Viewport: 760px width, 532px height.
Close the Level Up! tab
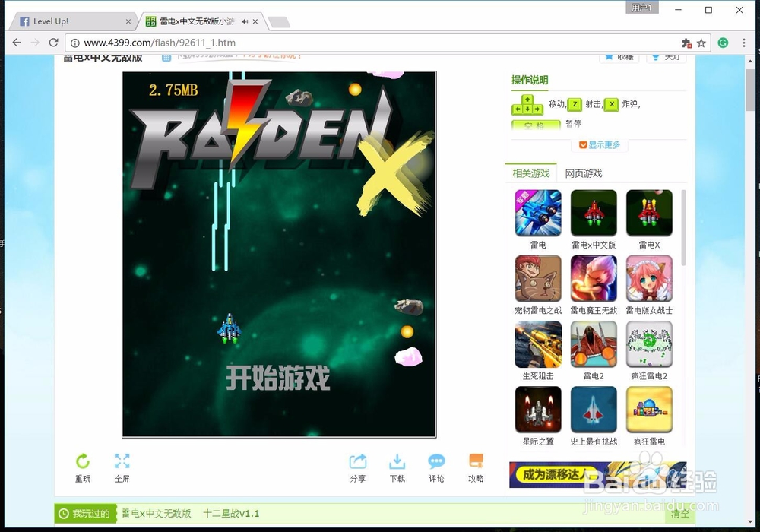point(128,21)
